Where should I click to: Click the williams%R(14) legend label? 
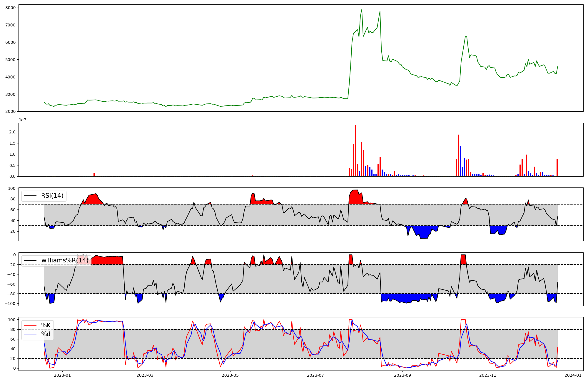65,260
